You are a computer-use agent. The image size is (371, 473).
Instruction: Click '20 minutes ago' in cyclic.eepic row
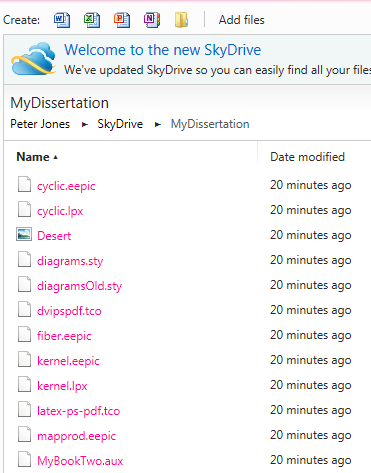pos(311,185)
